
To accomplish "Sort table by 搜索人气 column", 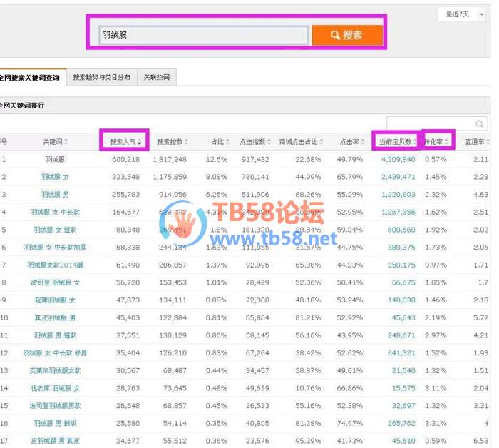I will coord(125,142).
